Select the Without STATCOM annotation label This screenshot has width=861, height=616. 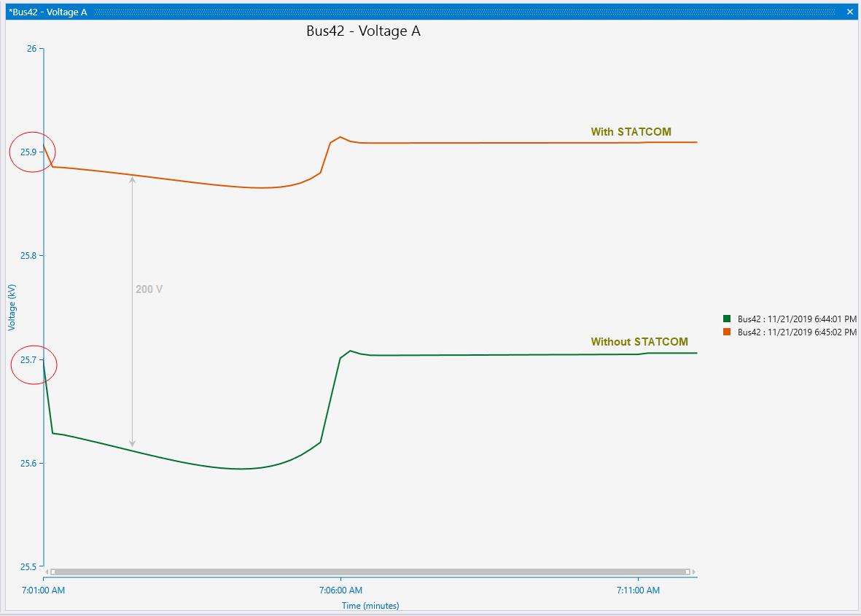point(638,342)
